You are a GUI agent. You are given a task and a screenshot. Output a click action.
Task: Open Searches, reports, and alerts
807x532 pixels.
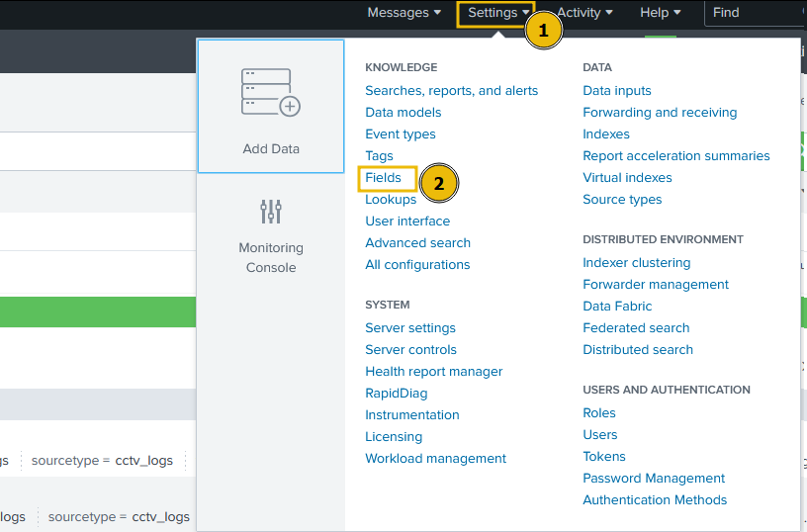click(x=451, y=91)
